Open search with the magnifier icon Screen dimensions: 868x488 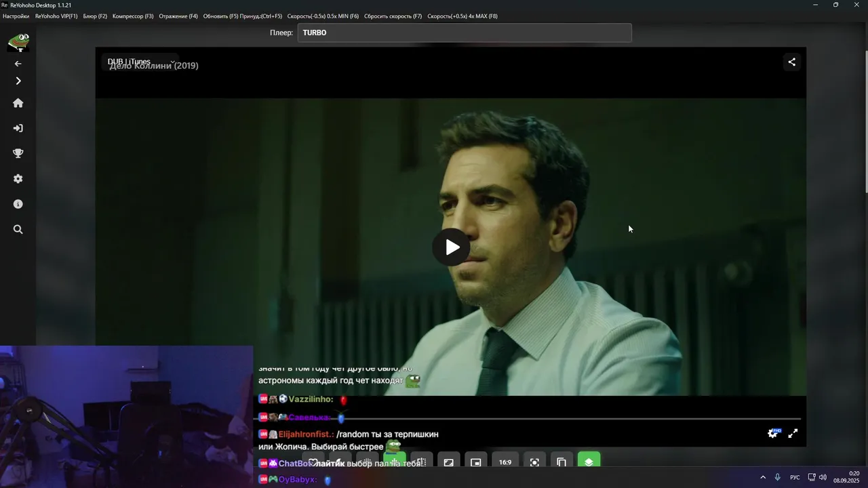pos(18,230)
